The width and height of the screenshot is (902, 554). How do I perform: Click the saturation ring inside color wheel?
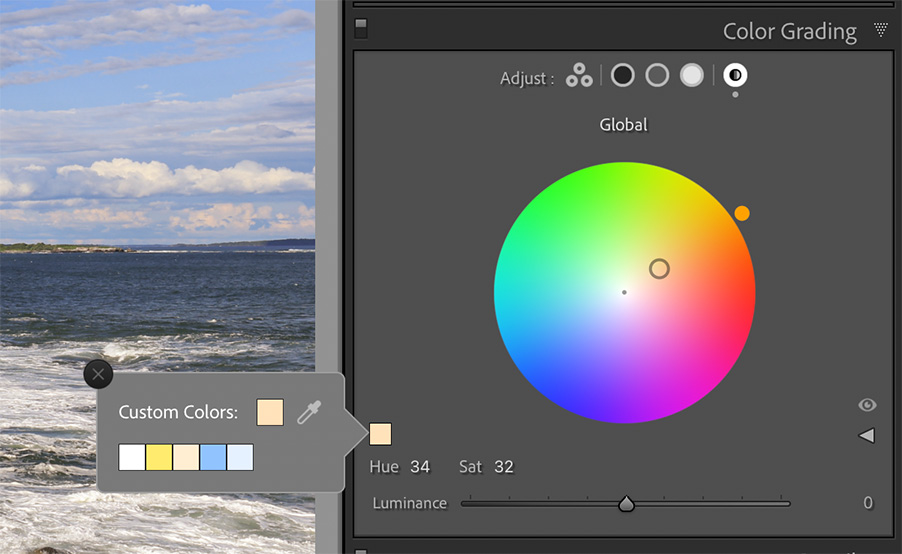click(659, 269)
